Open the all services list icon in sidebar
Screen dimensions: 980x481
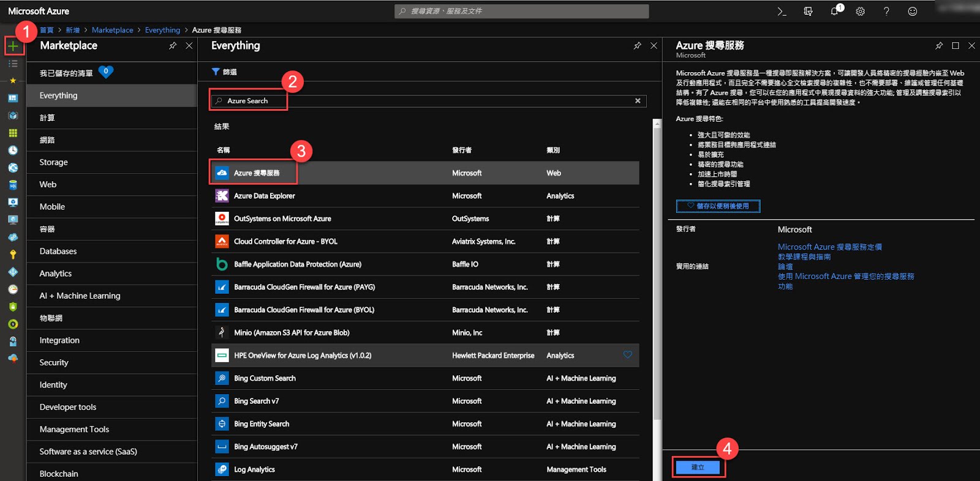point(13,64)
